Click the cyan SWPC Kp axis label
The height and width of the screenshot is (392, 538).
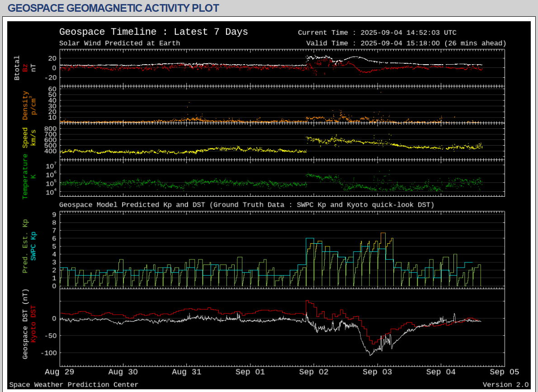(x=33, y=246)
